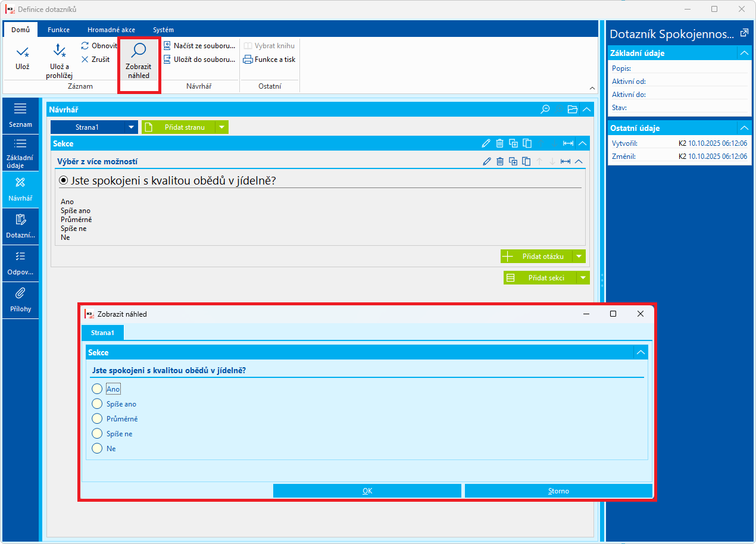Click the Popis field in Základní údaje
Viewport: 756px width, 544px height.
[x=679, y=68]
